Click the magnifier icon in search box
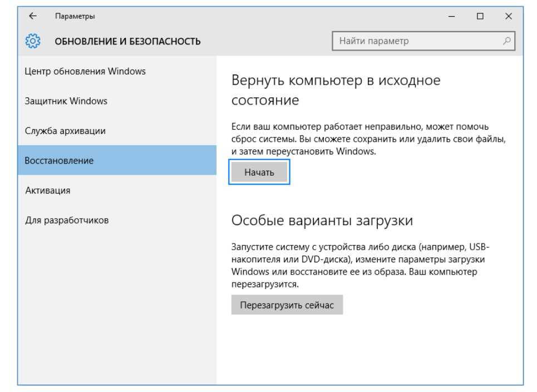The height and width of the screenshot is (392, 537). [x=506, y=41]
